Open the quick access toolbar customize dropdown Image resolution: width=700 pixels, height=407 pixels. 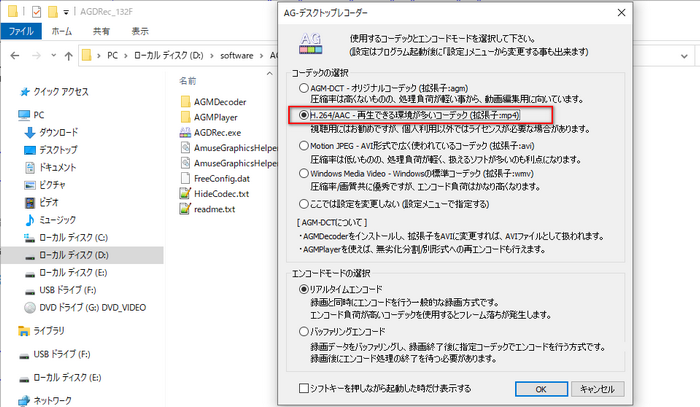[66, 12]
